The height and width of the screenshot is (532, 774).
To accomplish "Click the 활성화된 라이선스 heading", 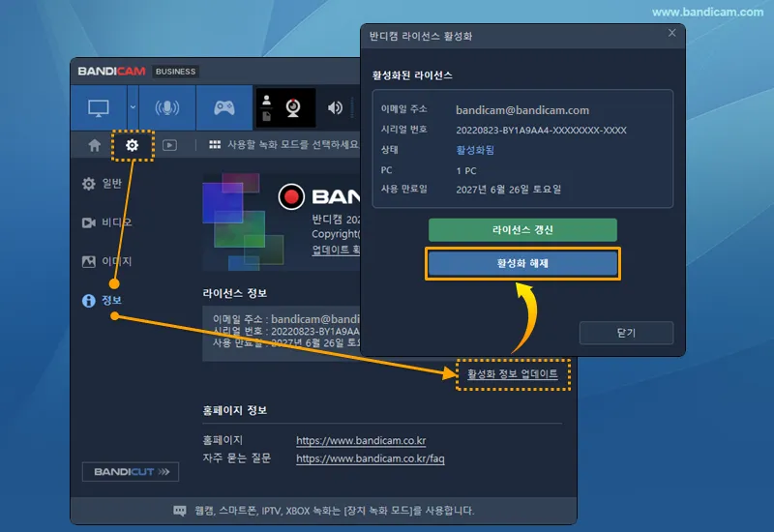I will pos(412,75).
